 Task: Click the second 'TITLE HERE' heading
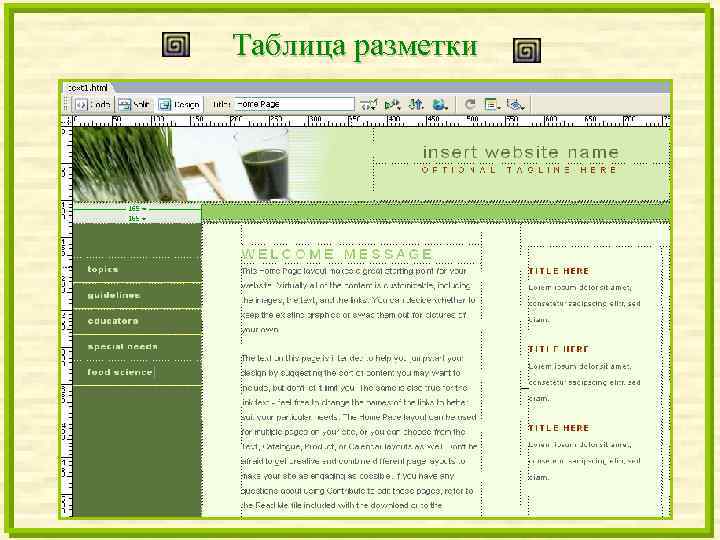pyautogui.click(x=559, y=349)
